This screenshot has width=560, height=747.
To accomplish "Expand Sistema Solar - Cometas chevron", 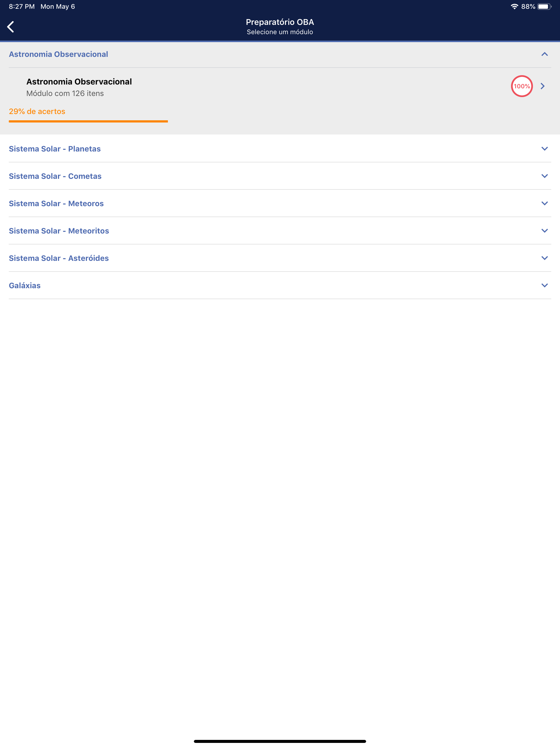I will [544, 176].
